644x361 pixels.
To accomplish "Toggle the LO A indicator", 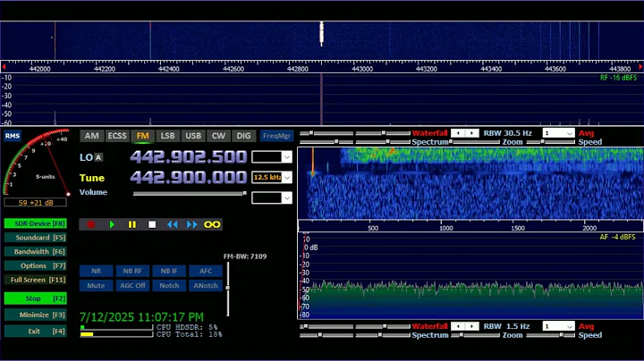I will (x=98, y=157).
